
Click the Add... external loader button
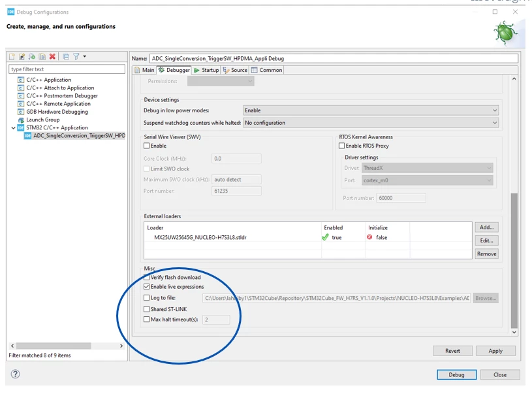486,227
